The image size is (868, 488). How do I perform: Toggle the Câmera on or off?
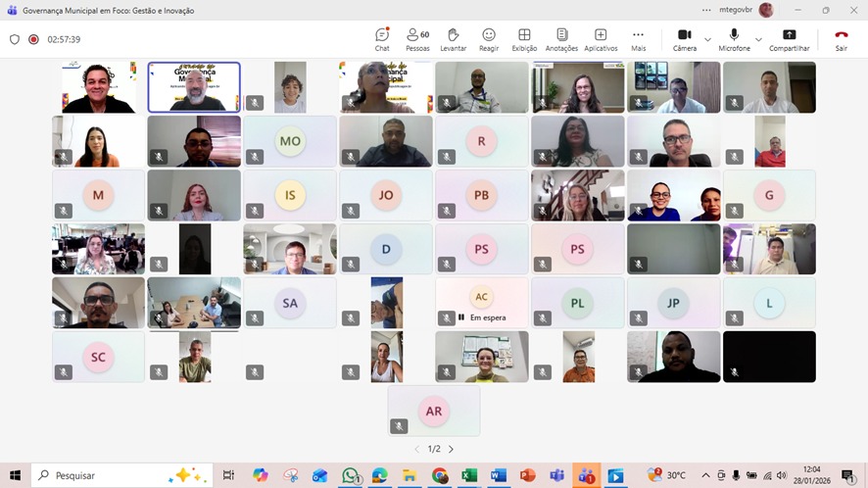pos(684,39)
